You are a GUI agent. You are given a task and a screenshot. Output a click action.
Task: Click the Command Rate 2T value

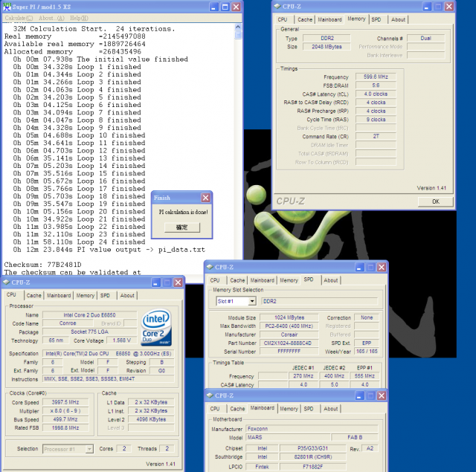(x=376, y=136)
